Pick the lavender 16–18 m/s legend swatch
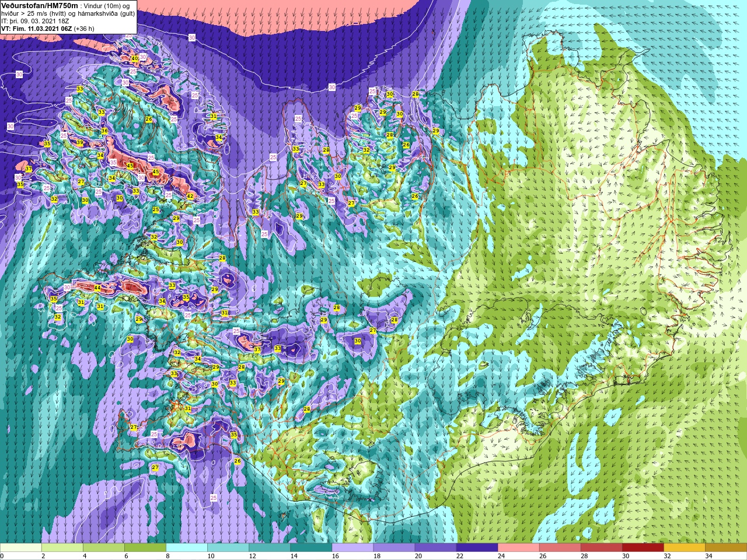This screenshot has height=560, width=747. pos(352,548)
